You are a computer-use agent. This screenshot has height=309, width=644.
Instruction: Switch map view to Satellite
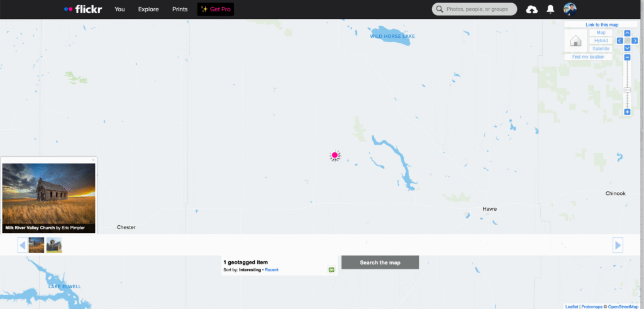(601, 48)
